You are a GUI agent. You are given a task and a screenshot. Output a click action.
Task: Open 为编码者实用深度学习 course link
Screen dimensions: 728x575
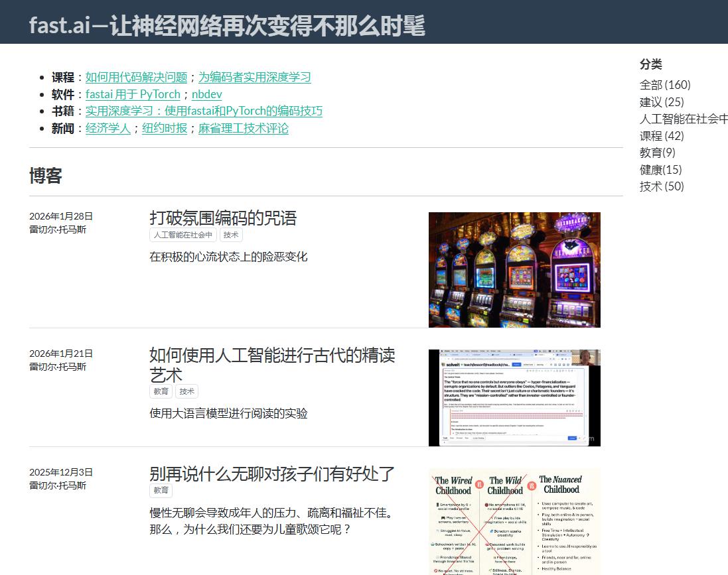(x=255, y=77)
